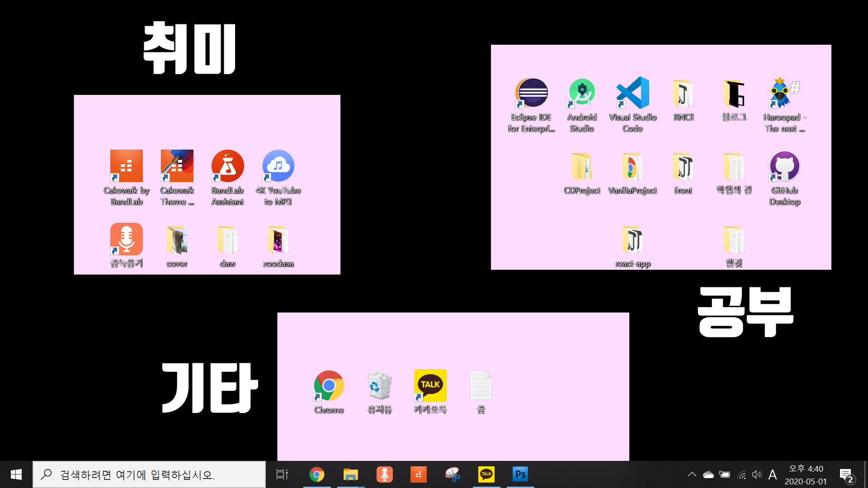Click the taskbar search input box
Image resolution: width=868 pixels, height=488 pixels.
coord(149,474)
